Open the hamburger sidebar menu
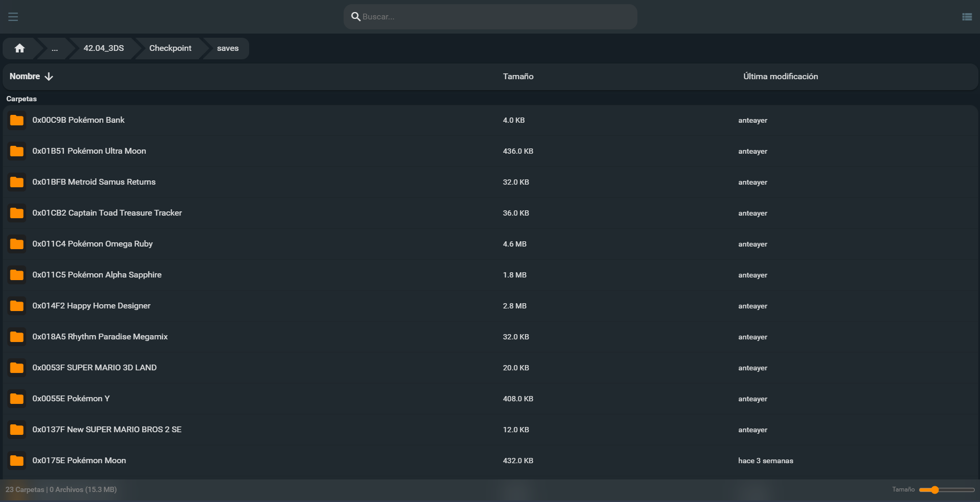Viewport: 980px width, 502px height. 13,17
